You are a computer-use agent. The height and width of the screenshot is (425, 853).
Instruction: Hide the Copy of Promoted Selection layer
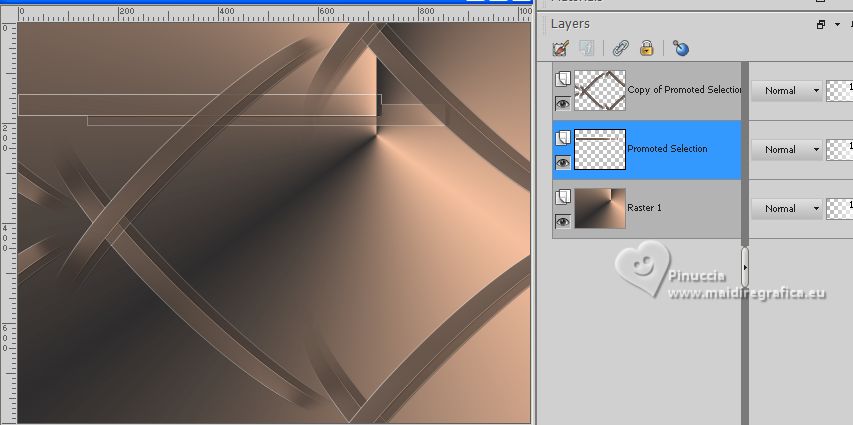[563, 103]
